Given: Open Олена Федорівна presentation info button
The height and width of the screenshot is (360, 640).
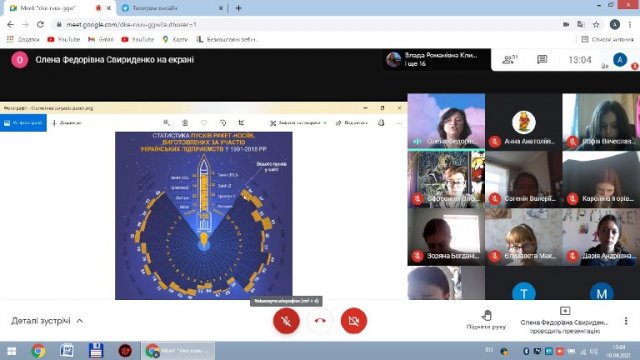Looking at the screenshot, I should click(x=565, y=321).
